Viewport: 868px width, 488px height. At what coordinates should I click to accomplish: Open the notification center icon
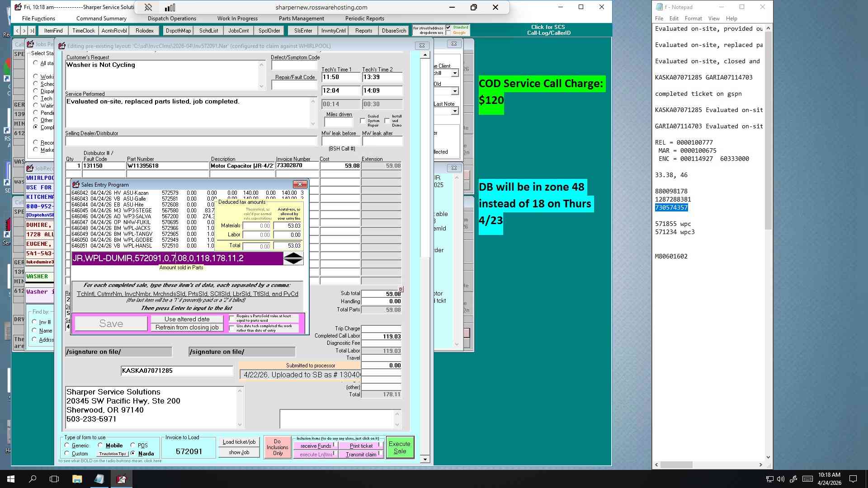click(x=853, y=479)
